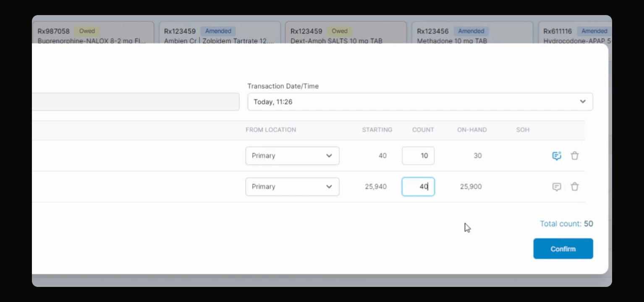Click the COUNT column header
The image size is (644, 302).
pyautogui.click(x=423, y=130)
